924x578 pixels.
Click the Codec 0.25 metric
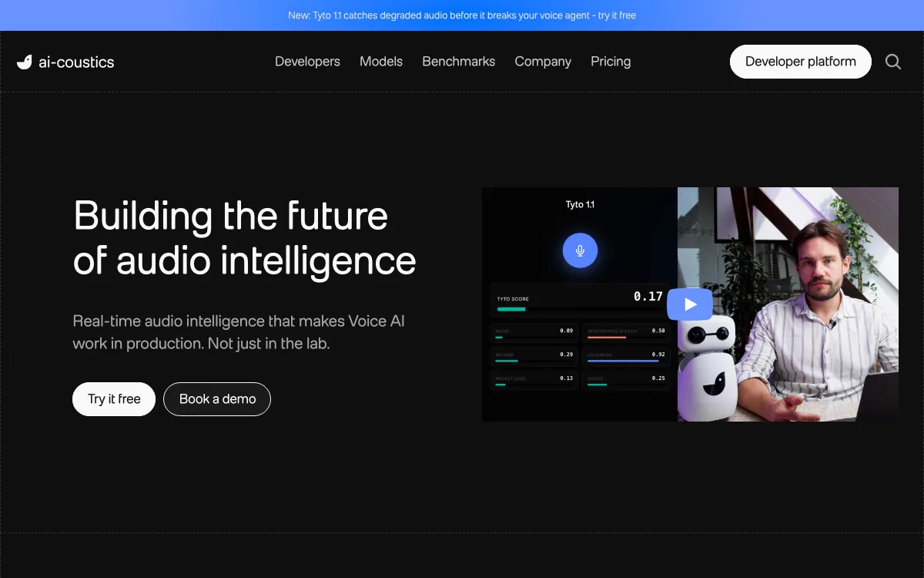[x=626, y=381]
